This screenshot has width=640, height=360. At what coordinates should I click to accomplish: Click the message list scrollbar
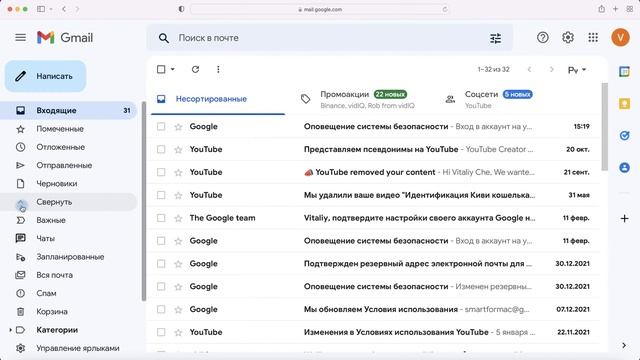(604, 127)
